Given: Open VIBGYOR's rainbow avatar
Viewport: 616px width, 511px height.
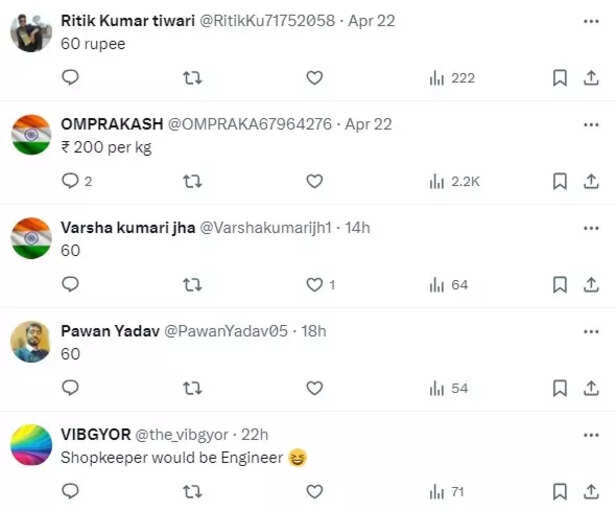Looking at the screenshot, I should pos(31,445).
